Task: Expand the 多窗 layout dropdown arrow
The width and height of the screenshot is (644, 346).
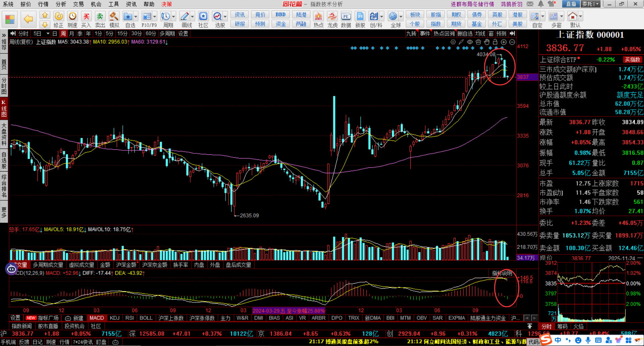Action: click(x=561, y=16)
